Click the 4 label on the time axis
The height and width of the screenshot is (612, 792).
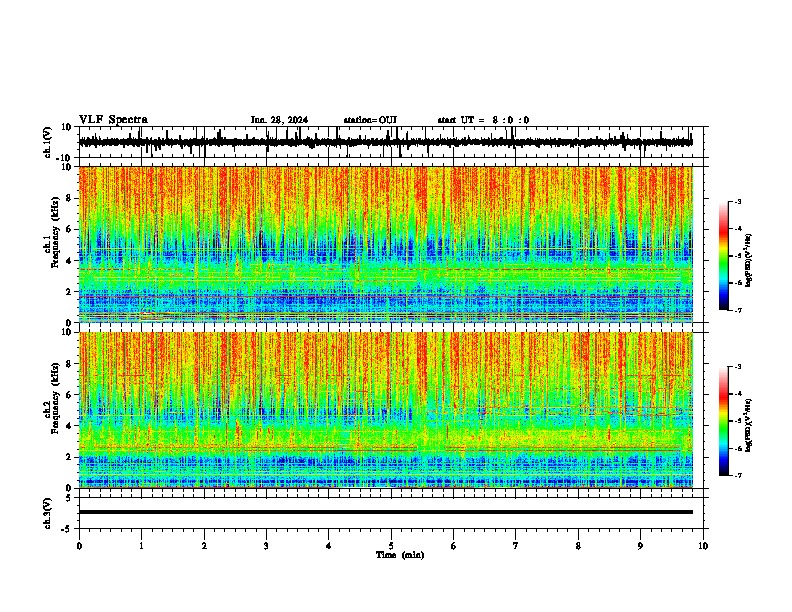click(x=329, y=546)
